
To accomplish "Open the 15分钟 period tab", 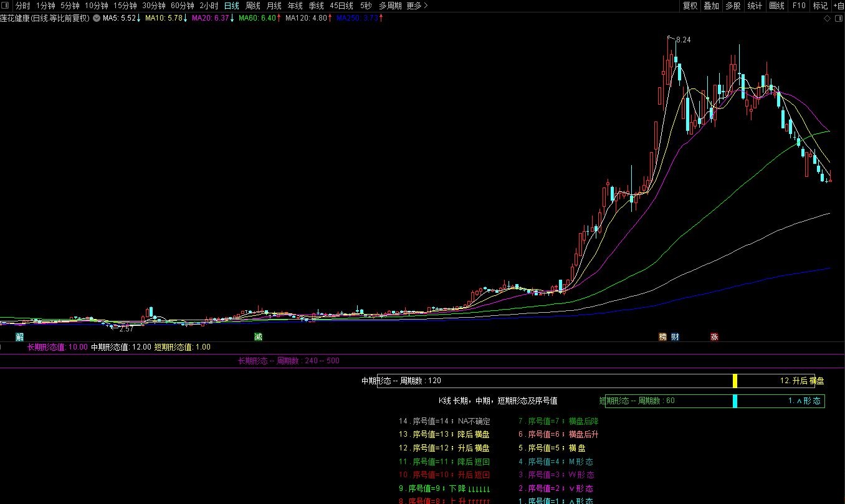I will click(x=125, y=6).
